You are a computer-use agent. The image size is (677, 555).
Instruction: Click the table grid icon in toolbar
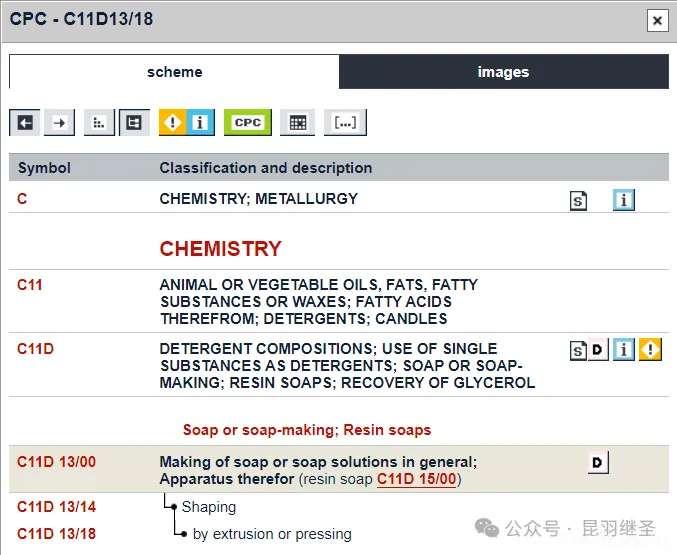[x=297, y=123]
